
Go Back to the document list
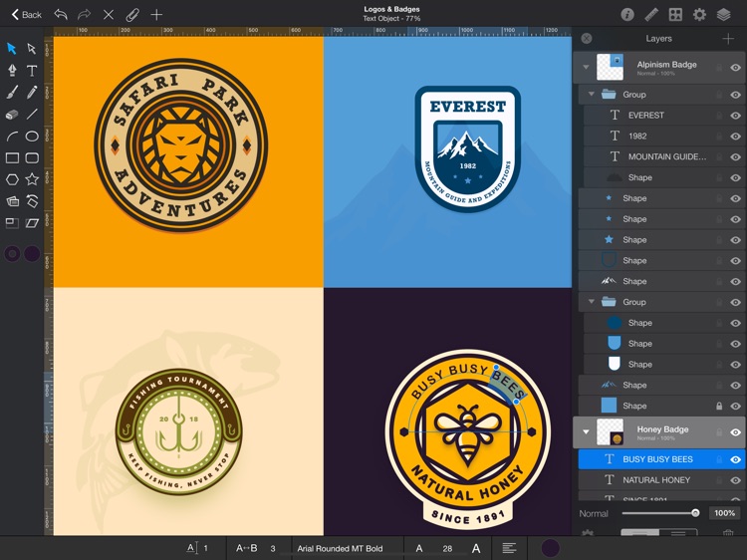[x=27, y=15]
